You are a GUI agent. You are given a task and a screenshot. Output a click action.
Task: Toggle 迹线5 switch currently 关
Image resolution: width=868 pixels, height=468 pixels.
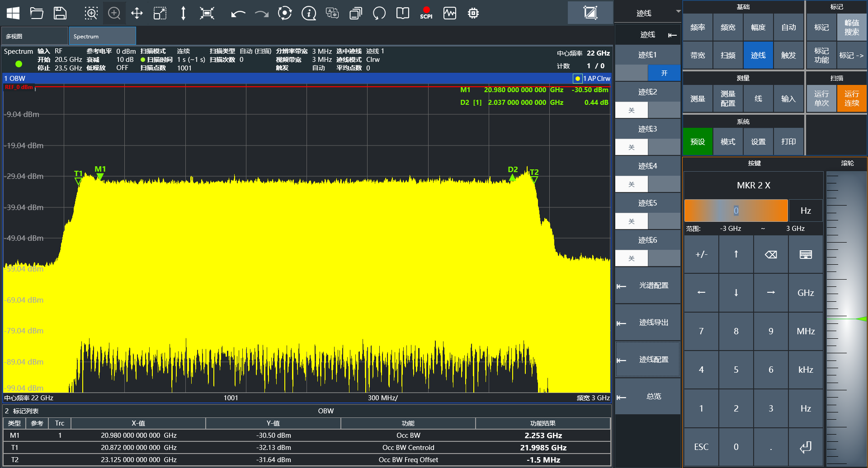click(x=647, y=221)
